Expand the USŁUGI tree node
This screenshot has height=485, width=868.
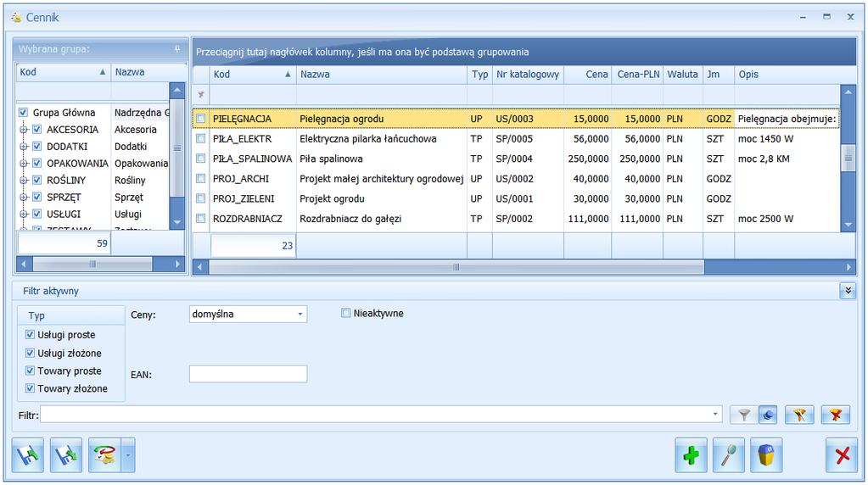(x=23, y=214)
